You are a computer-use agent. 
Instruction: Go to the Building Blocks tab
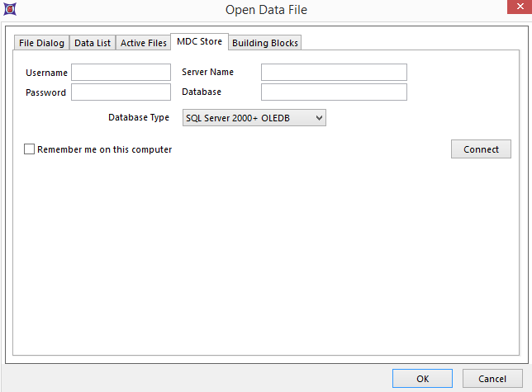pyautogui.click(x=264, y=43)
